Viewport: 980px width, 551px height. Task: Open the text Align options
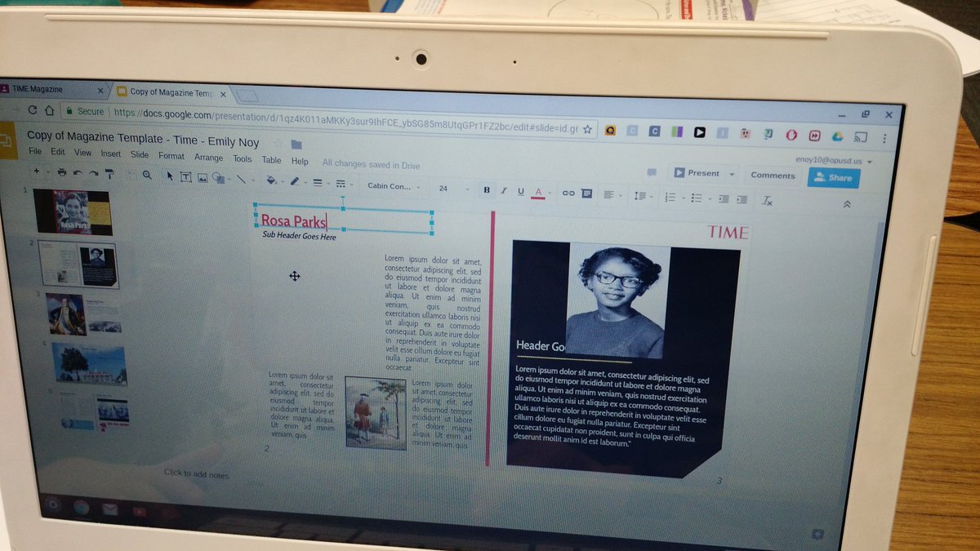click(x=608, y=194)
